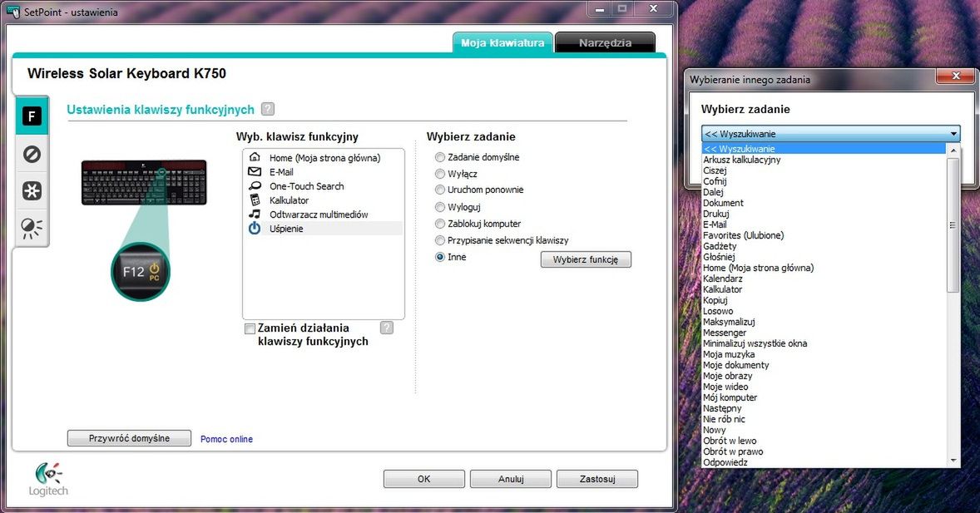Screen dimensions: 980x513
Task: Choose Moja muzyka from task list
Action: pyautogui.click(x=823, y=354)
